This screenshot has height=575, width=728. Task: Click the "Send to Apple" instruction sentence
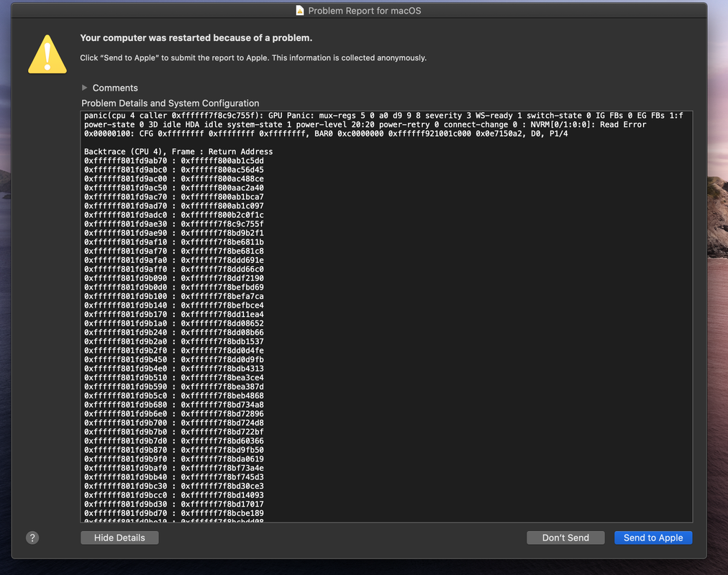[x=253, y=58]
